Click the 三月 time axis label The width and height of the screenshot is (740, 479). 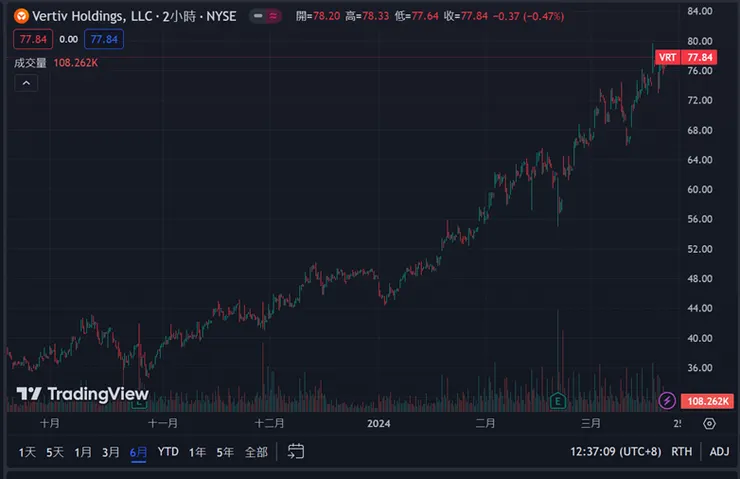click(591, 423)
